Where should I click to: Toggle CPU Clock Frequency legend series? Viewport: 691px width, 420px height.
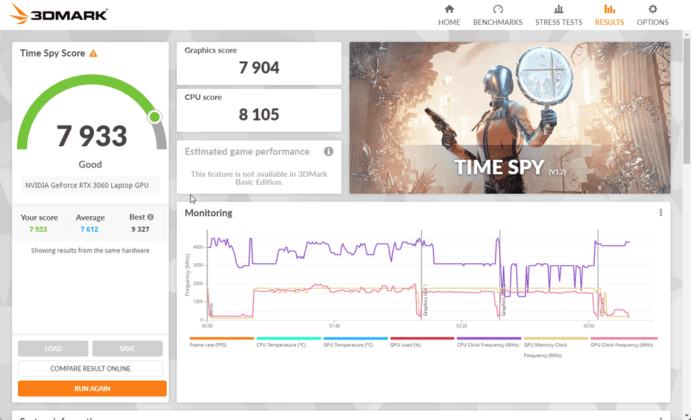[x=488, y=344]
